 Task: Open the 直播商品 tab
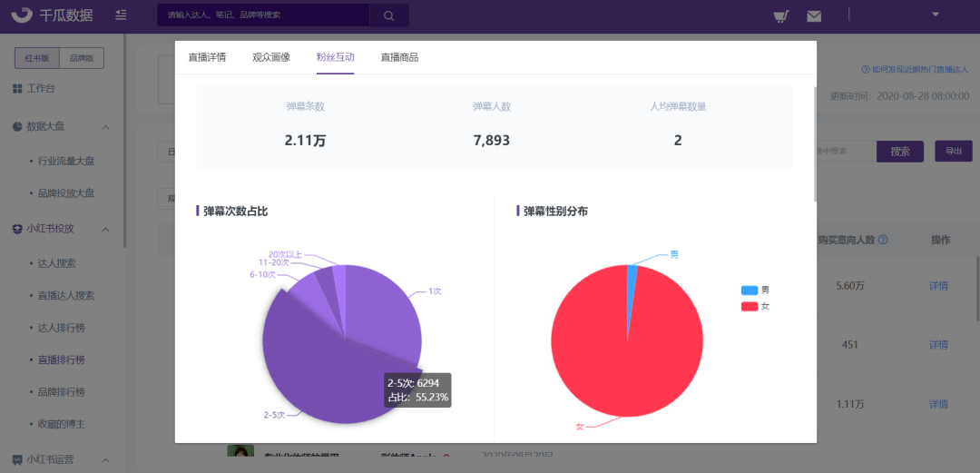click(x=399, y=57)
